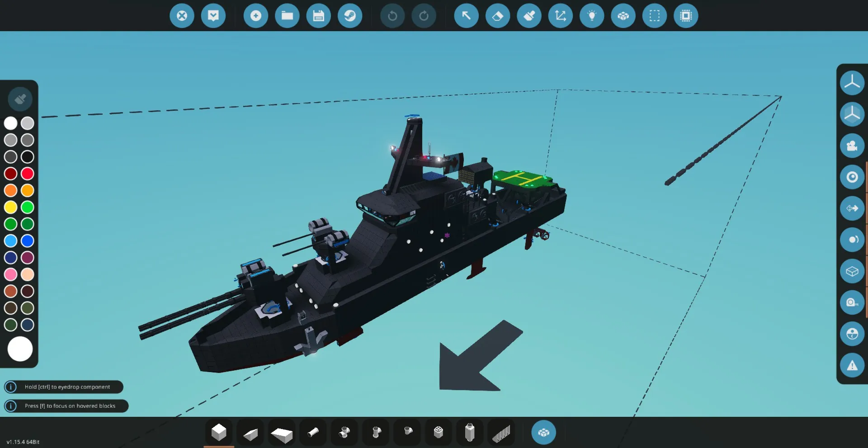Click the warning triangle icon
The image size is (868, 448).
click(852, 365)
